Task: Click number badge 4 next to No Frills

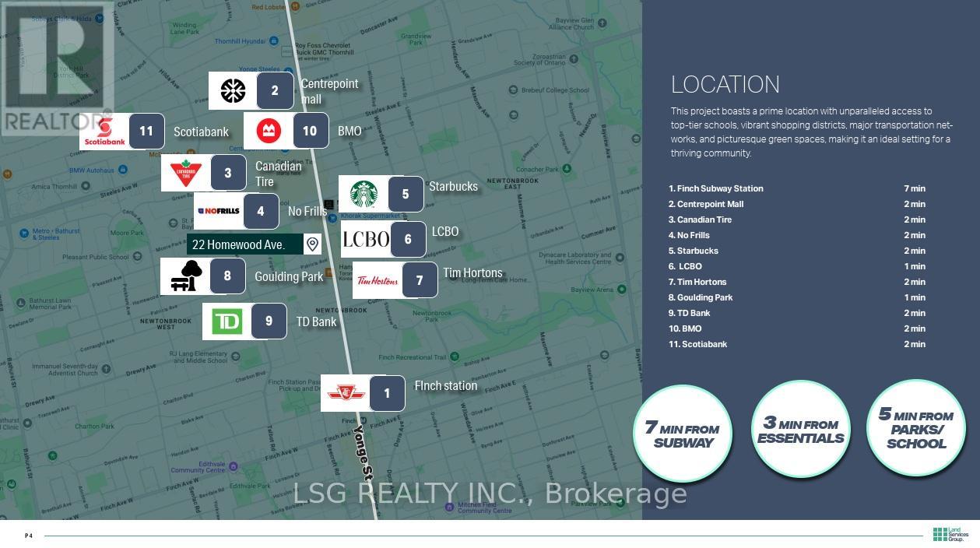Action: click(x=261, y=211)
